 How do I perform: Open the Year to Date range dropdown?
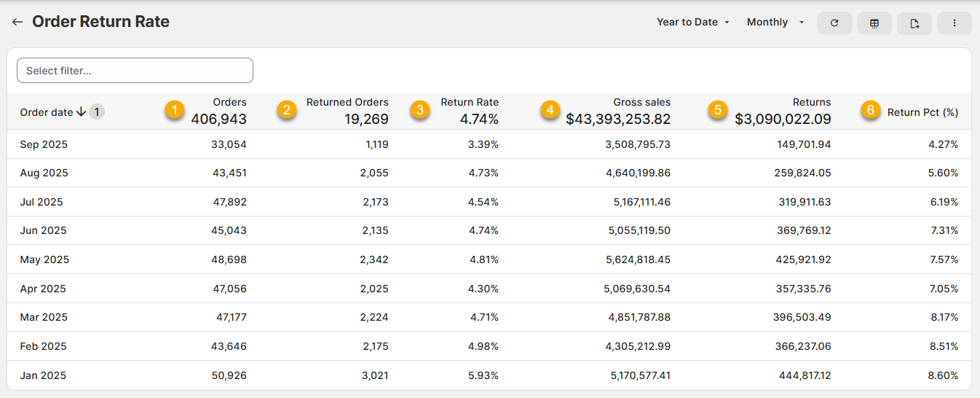[x=693, y=23]
